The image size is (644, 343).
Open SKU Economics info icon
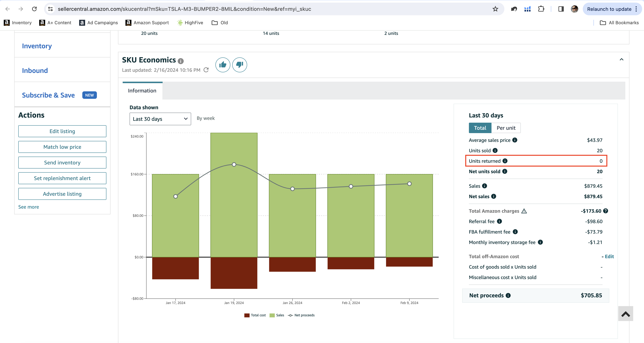coord(181,61)
